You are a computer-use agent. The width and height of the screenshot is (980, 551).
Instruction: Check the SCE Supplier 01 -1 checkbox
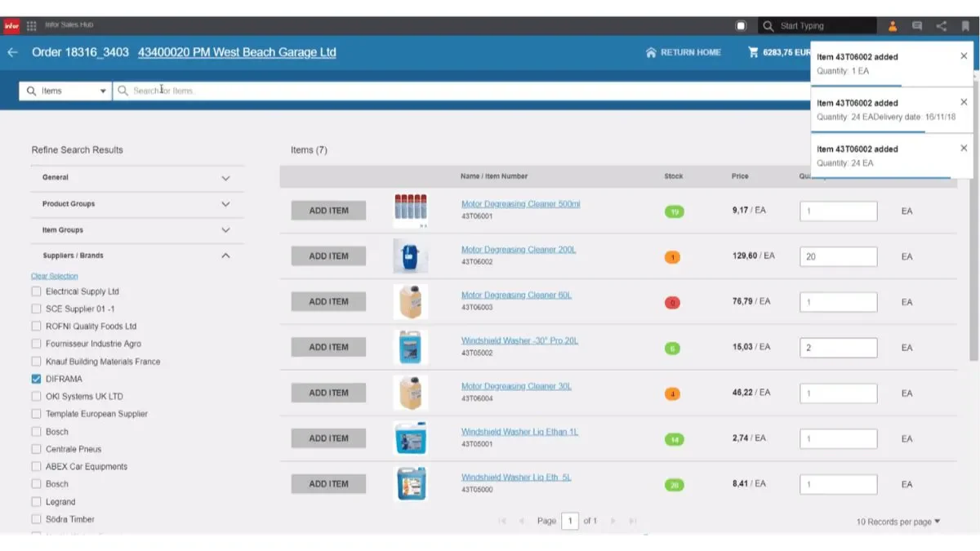36,309
